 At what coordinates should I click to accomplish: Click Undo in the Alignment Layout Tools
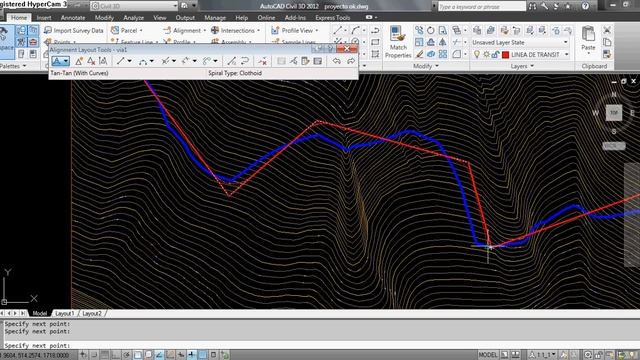coord(336,61)
